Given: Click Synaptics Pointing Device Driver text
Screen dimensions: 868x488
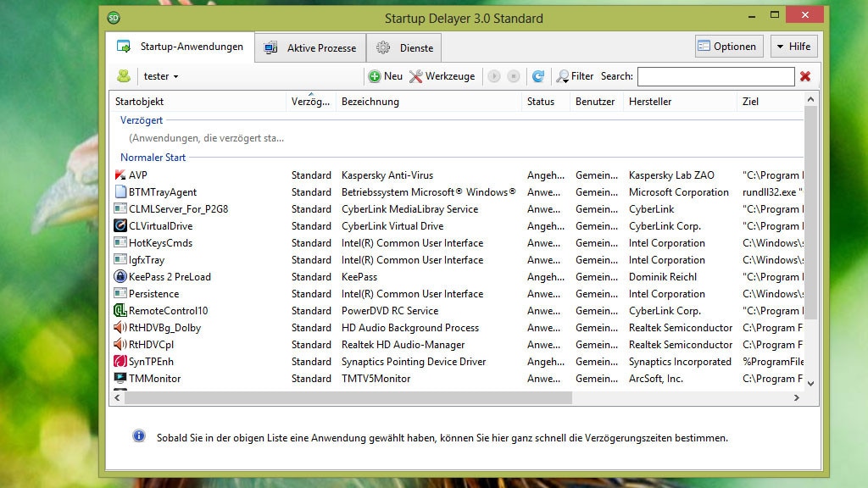Looking at the screenshot, I should (x=414, y=361).
